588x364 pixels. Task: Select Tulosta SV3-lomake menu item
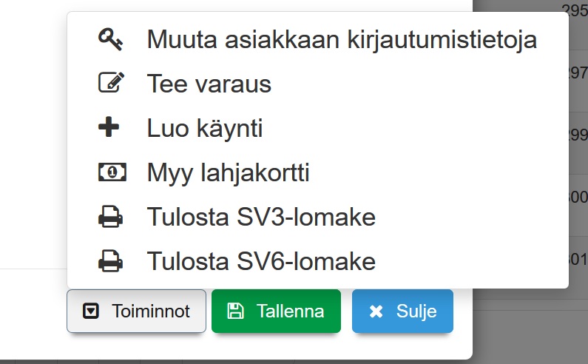261,218
